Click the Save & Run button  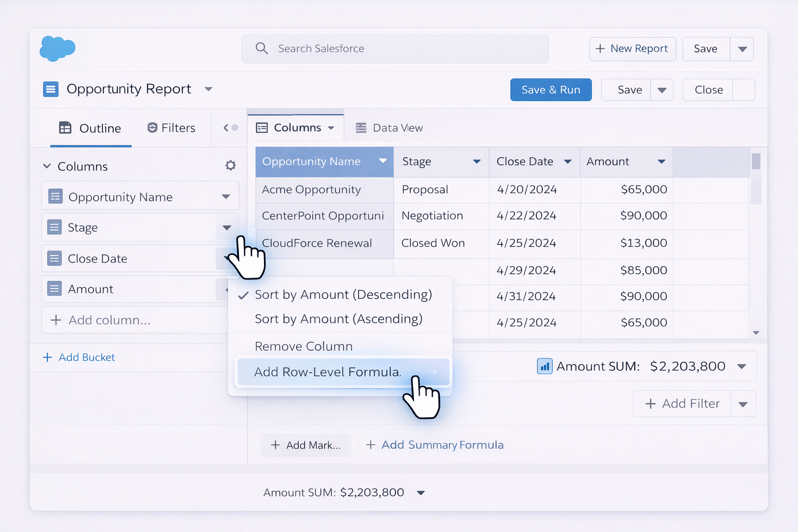551,90
